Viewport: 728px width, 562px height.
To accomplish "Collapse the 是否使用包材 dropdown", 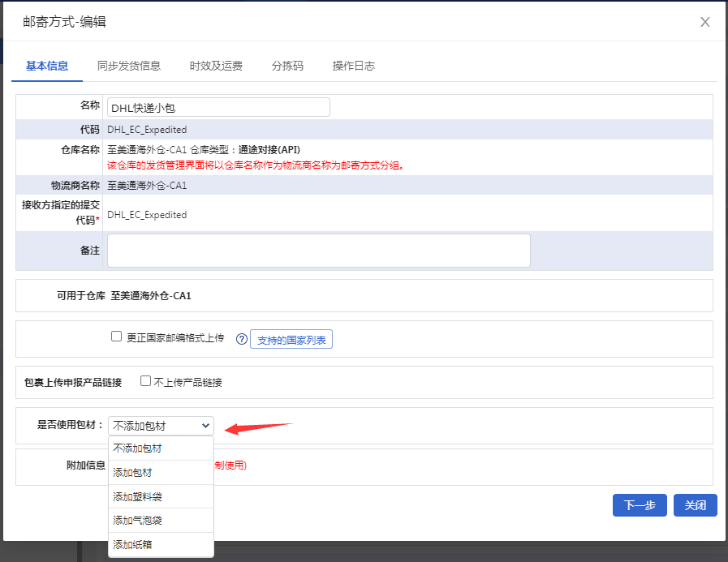I will [x=162, y=426].
